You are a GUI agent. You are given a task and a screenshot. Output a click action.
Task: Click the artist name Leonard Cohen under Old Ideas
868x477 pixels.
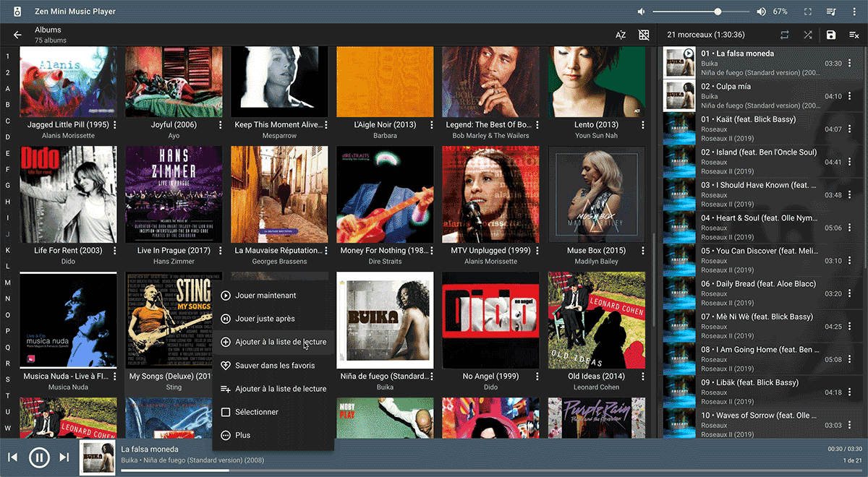point(597,387)
